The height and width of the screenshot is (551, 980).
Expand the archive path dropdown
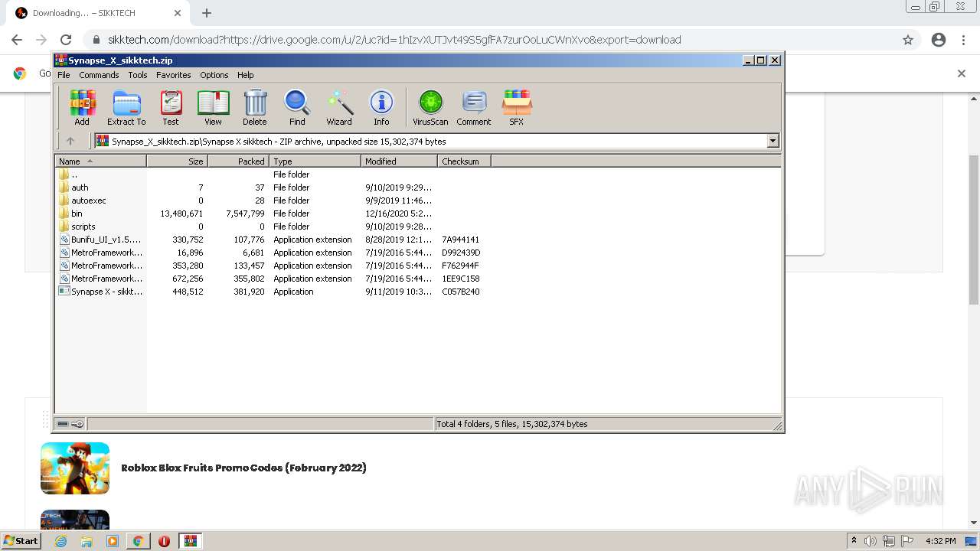773,141
